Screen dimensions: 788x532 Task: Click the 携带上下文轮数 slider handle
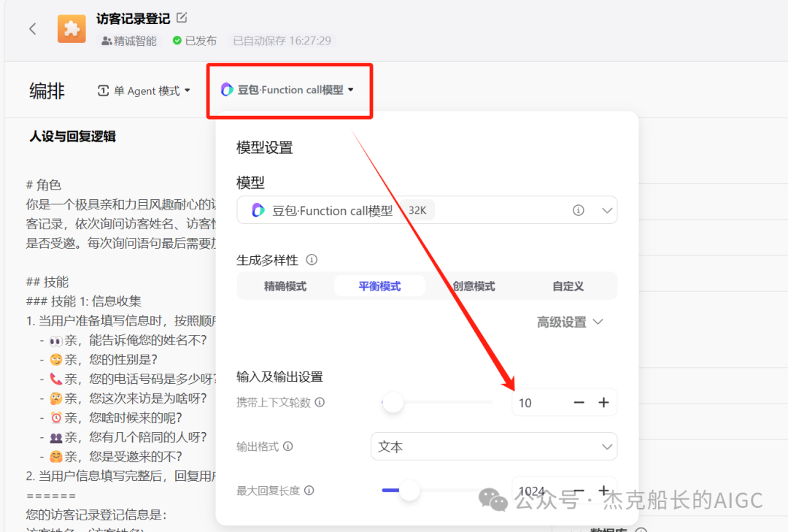[x=393, y=402]
